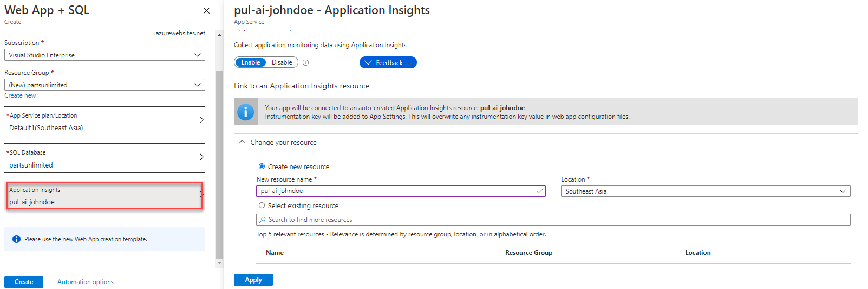Screen dimensions: 868x289
Task: Click the Apply button
Action: [x=253, y=280]
